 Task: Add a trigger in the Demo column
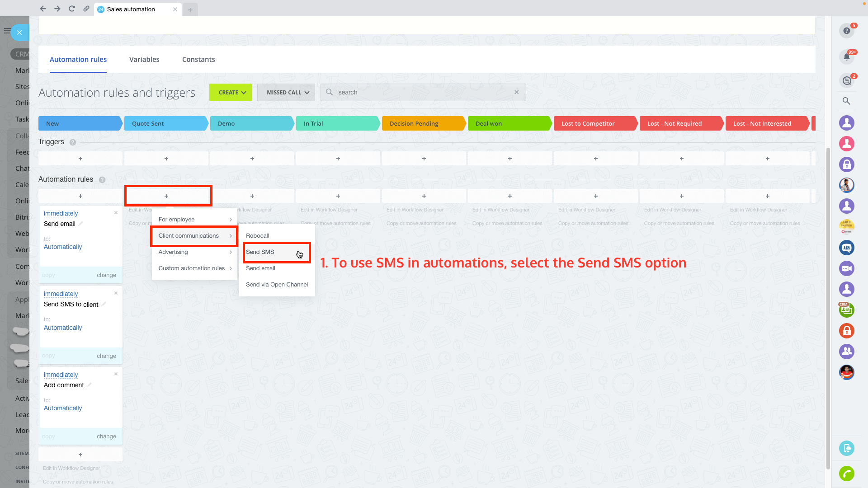point(252,159)
